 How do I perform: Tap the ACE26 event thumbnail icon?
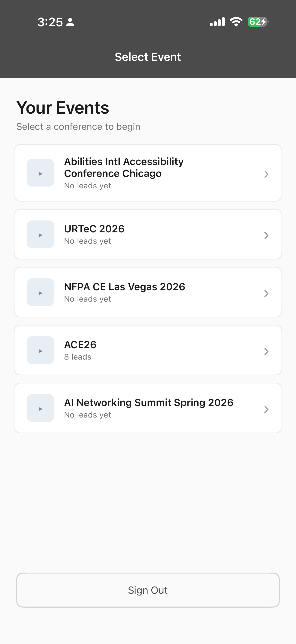(40, 350)
